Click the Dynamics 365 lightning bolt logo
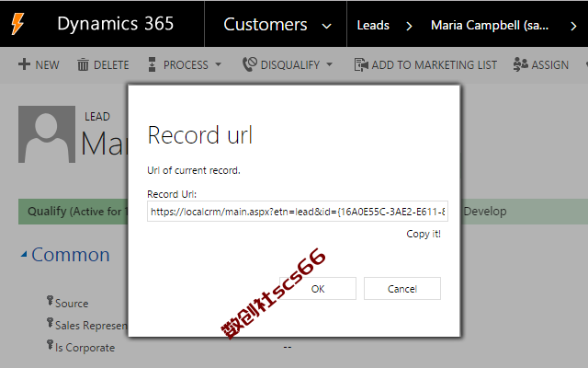The width and height of the screenshot is (588, 368). (x=17, y=24)
